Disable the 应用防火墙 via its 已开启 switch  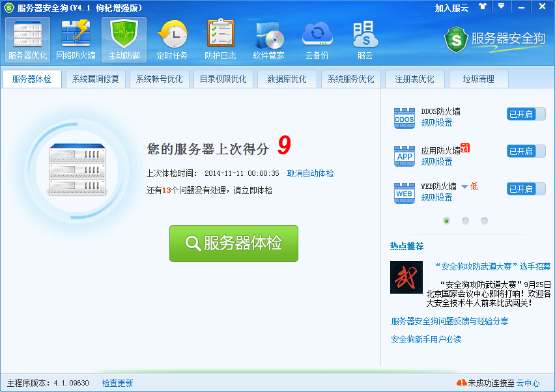(525, 150)
